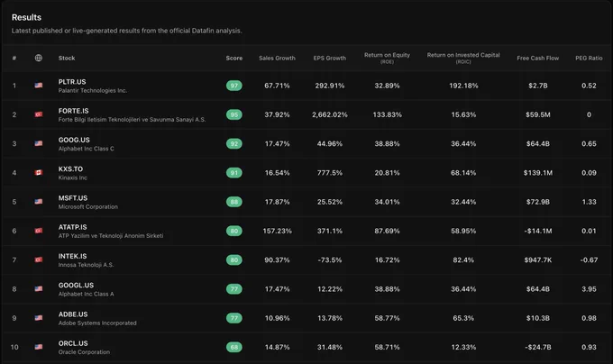Open the FORTE.IS ticker
This screenshot has height=364, width=613.
coord(74,111)
